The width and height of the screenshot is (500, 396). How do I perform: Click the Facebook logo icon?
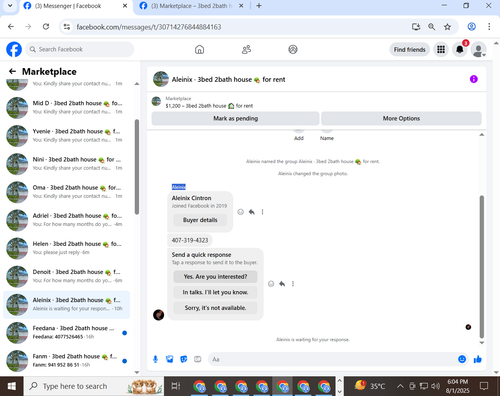[14, 49]
